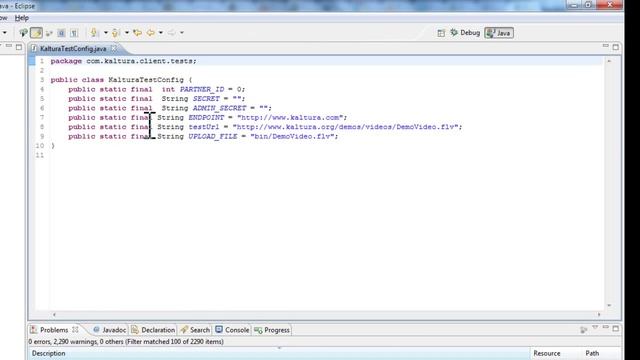
Task: Click the ENDPOINT constant on line 7
Action: coord(206,118)
